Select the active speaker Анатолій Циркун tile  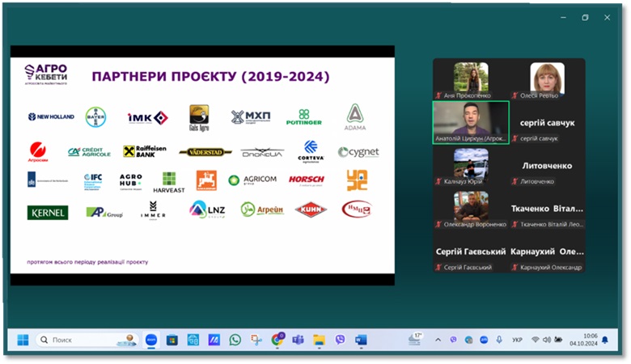pyautogui.click(x=471, y=122)
